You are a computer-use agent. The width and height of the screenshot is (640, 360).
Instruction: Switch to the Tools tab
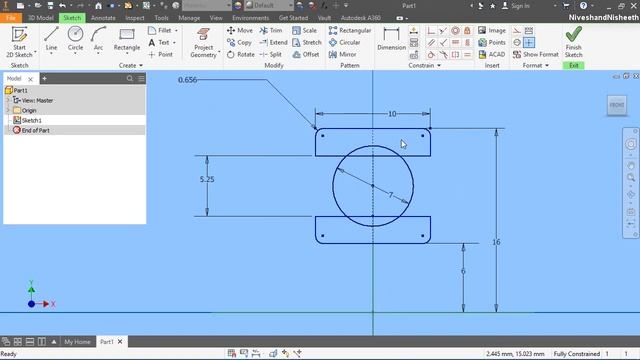[x=161, y=18]
